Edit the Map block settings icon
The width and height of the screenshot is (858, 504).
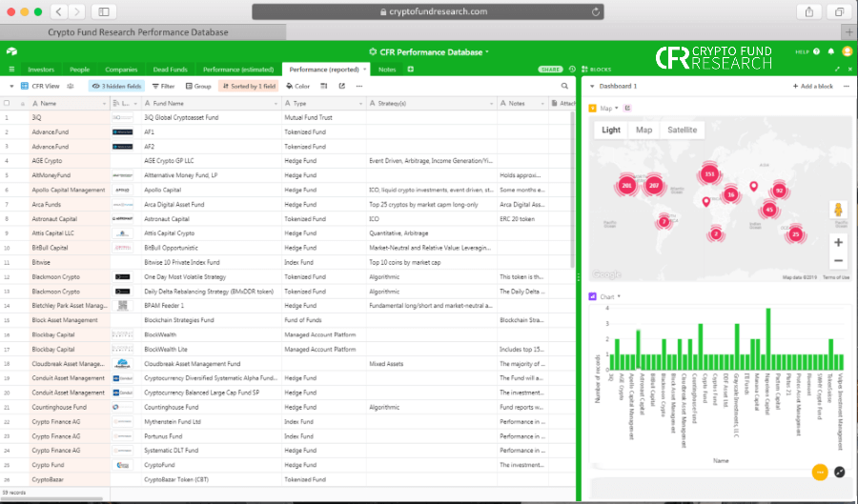[x=627, y=109]
